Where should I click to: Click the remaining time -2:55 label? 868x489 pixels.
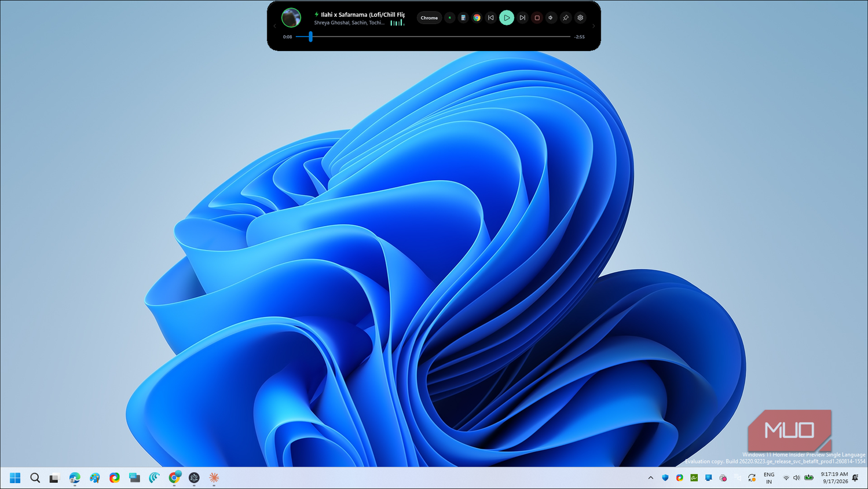[580, 37]
